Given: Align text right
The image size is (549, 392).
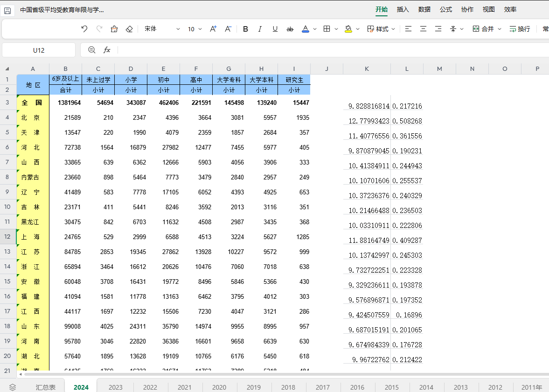Looking at the screenshot, I should pos(438,29).
